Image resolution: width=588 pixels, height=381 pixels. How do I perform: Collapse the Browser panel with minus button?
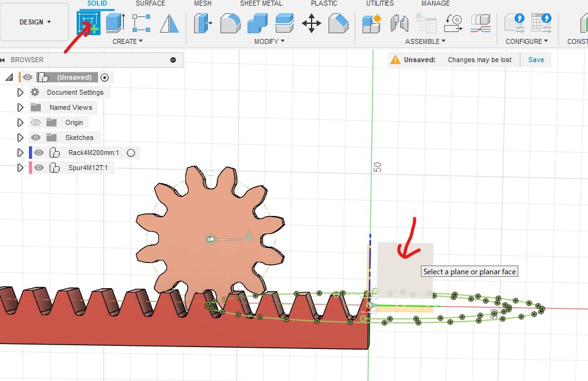pos(173,60)
